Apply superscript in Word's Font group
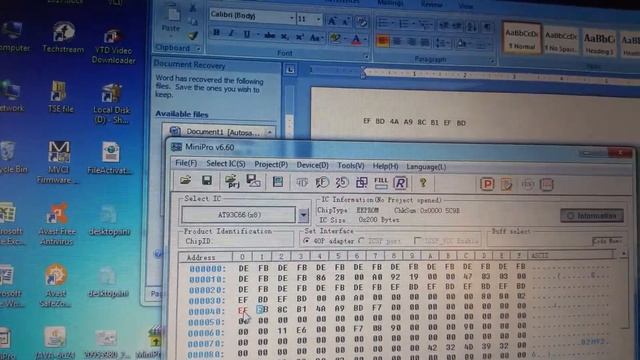Image resolution: width=640 pixels, height=360 pixels. pos(300,37)
